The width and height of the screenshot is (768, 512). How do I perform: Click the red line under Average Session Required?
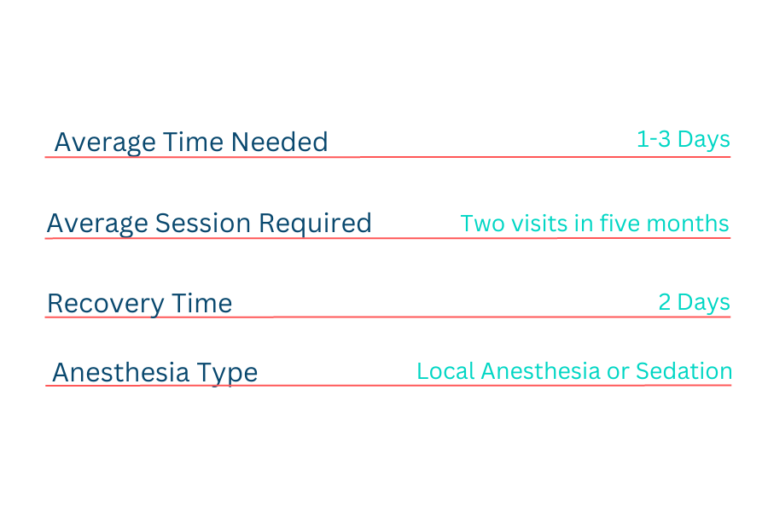tap(387, 238)
